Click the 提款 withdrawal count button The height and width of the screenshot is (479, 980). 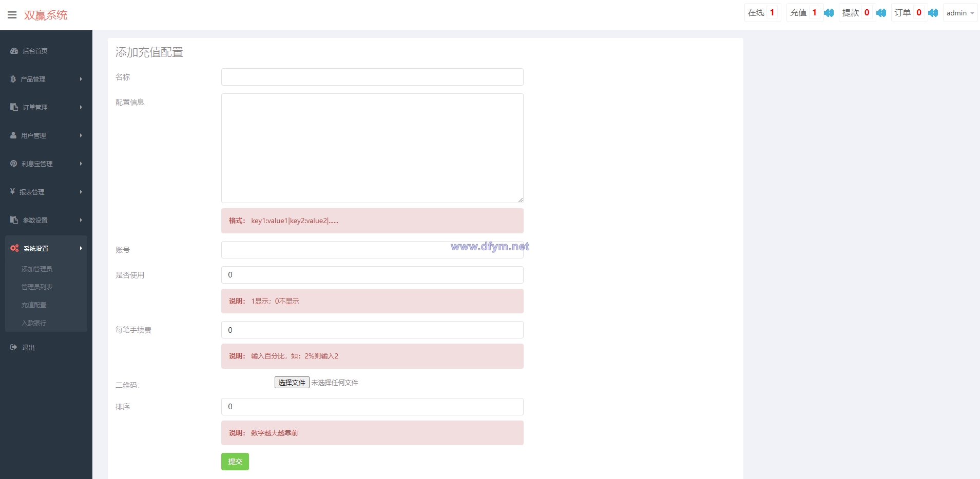click(857, 13)
